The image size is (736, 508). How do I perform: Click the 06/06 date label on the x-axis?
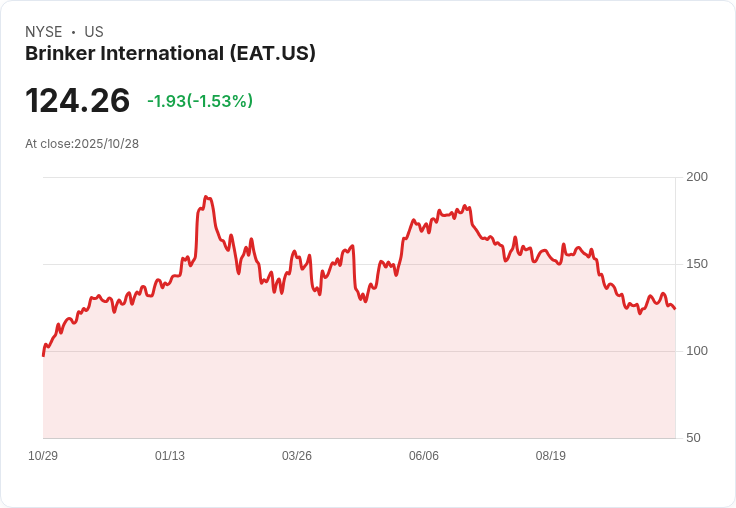coord(424,456)
